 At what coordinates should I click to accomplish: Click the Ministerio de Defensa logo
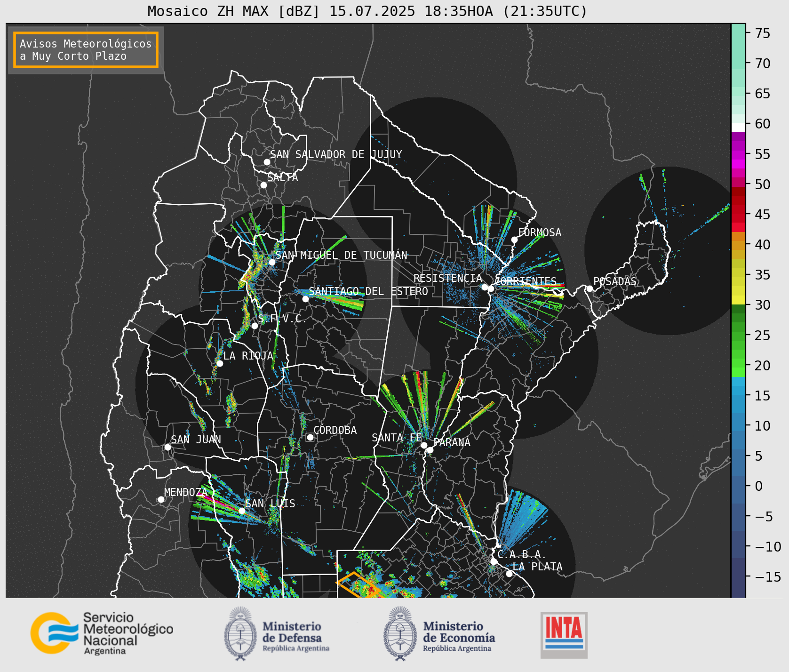277,633
